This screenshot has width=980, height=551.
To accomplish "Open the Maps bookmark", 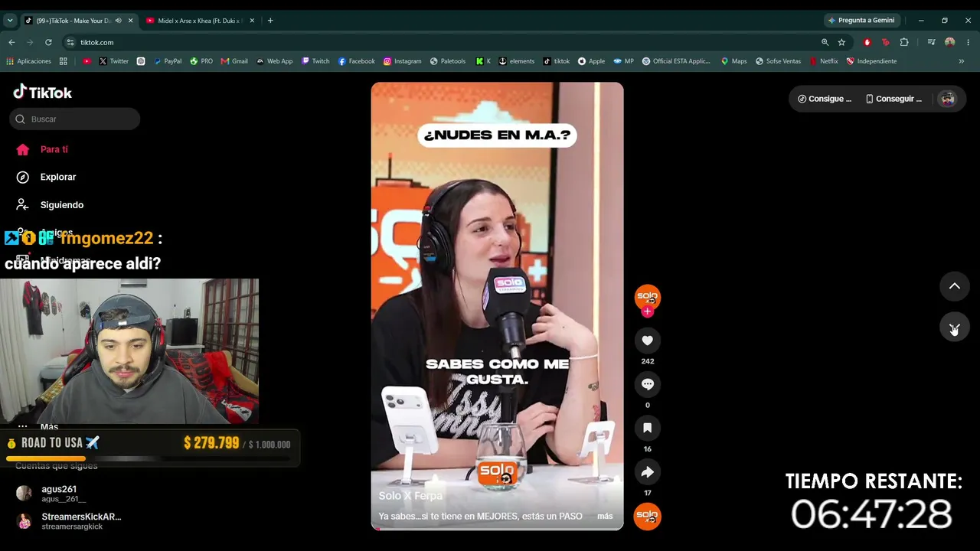I will point(733,61).
